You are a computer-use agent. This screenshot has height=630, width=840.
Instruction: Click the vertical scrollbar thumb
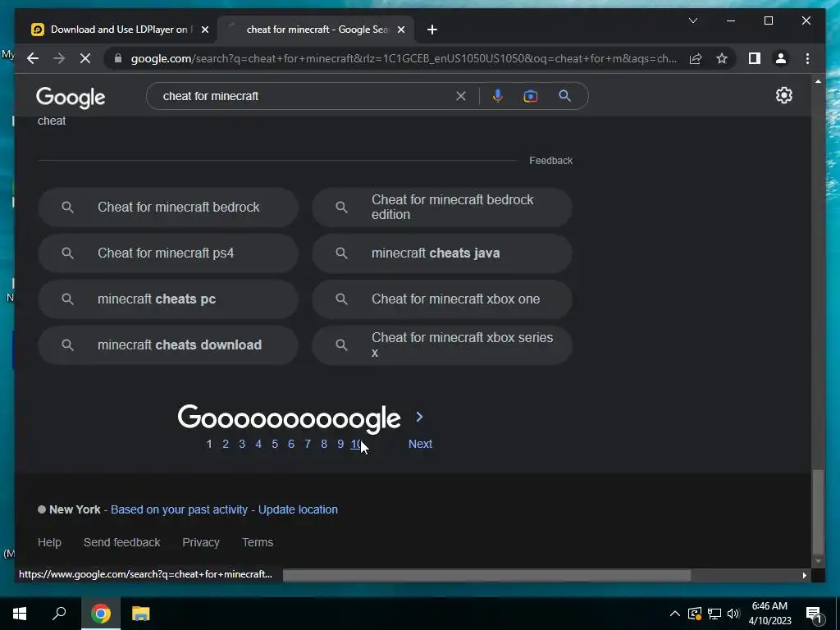click(x=818, y=513)
